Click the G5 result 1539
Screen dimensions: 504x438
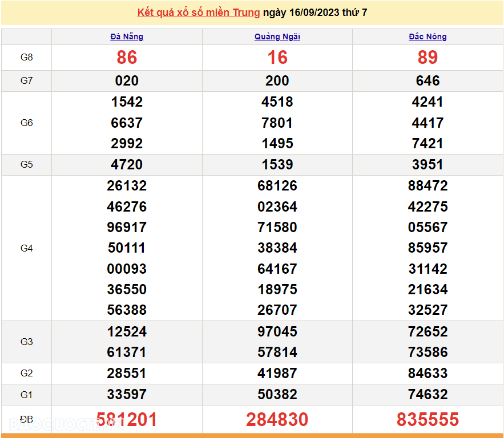coord(277,165)
